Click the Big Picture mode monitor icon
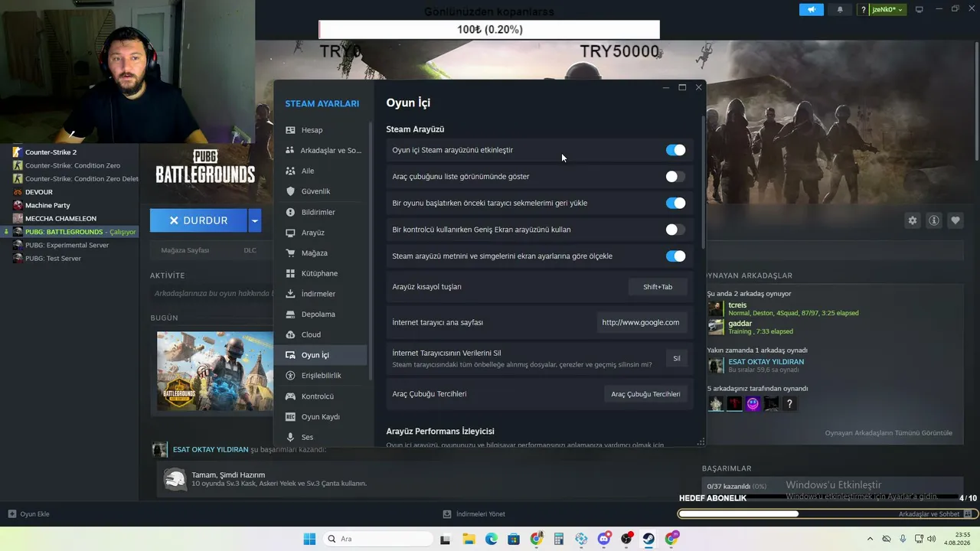This screenshot has height=551, width=980. tap(920, 10)
